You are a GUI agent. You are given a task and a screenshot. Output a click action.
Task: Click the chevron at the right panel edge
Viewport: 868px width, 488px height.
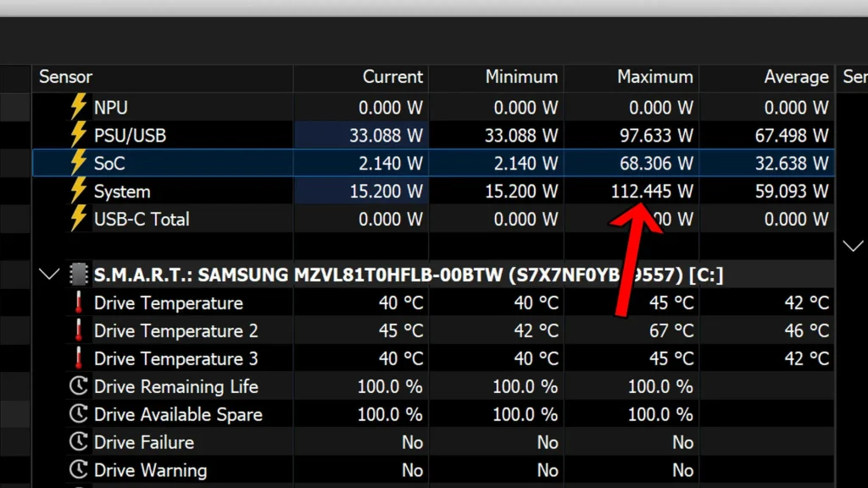[853, 247]
